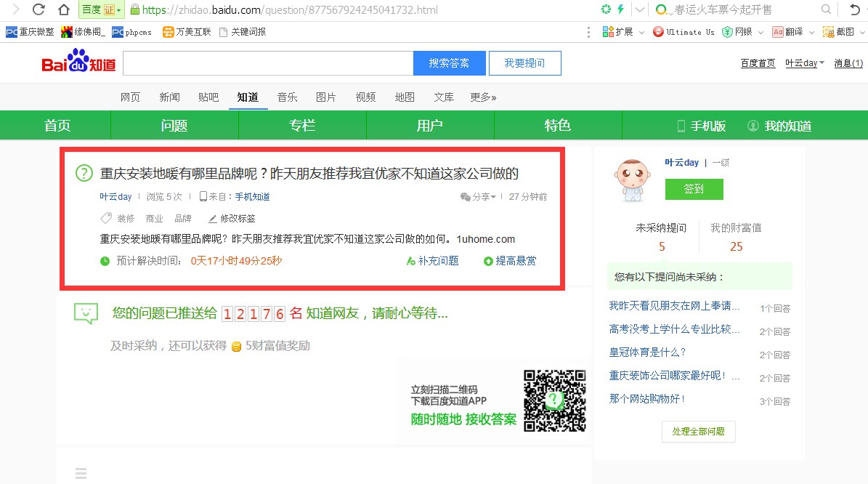Click the browser refresh icon
Image resolution: width=868 pixels, height=484 pixels.
click(38, 9)
